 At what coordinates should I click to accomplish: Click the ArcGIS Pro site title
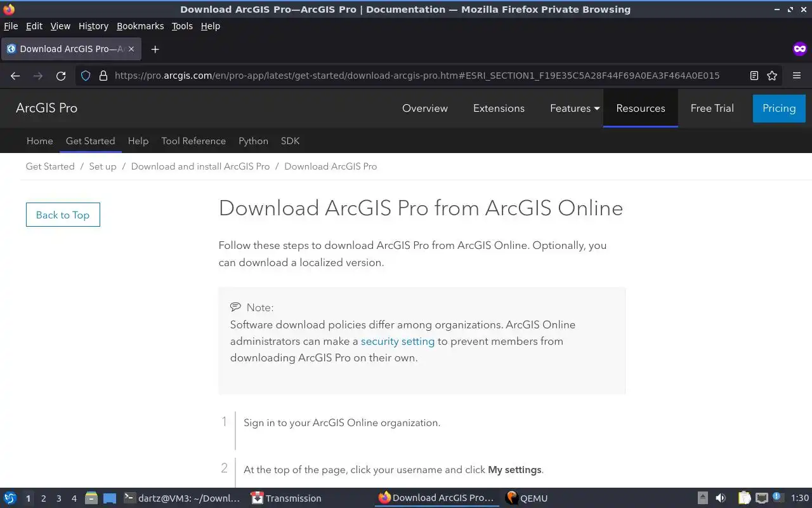pyautogui.click(x=46, y=108)
